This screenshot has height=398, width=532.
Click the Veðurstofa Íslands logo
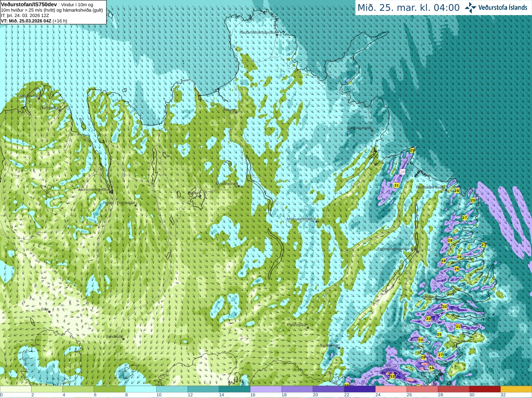[x=496, y=7]
